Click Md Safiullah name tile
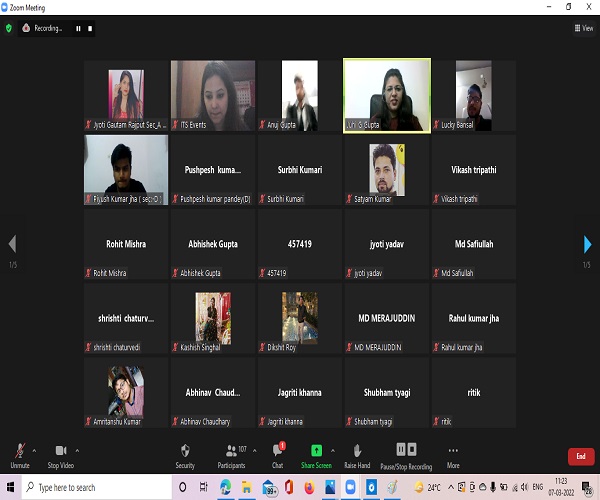The height and width of the screenshot is (500, 600). click(x=474, y=244)
